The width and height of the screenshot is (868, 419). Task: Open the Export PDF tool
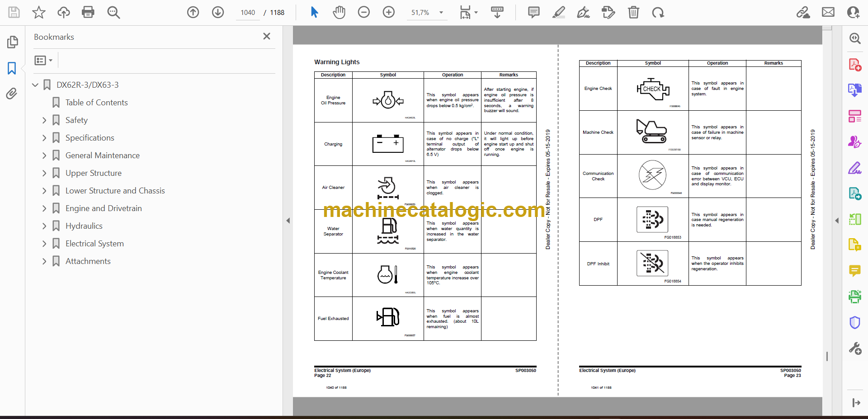(x=855, y=90)
